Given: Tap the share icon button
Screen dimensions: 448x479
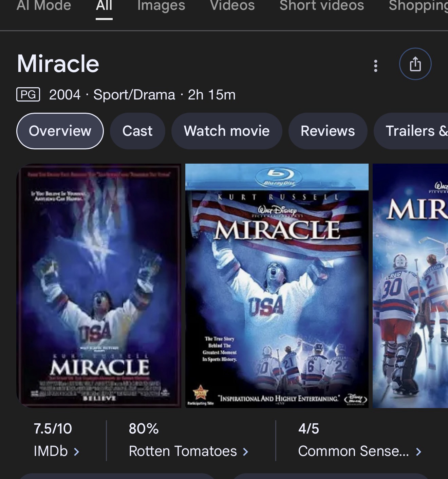Looking at the screenshot, I should coord(415,64).
